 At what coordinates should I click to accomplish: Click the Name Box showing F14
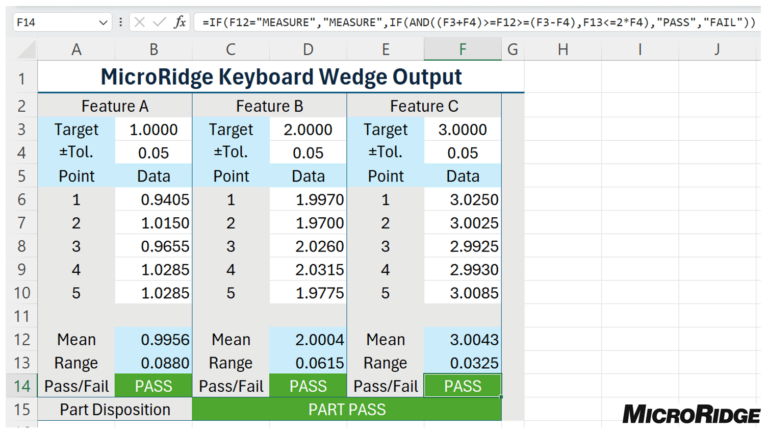[61, 23]
